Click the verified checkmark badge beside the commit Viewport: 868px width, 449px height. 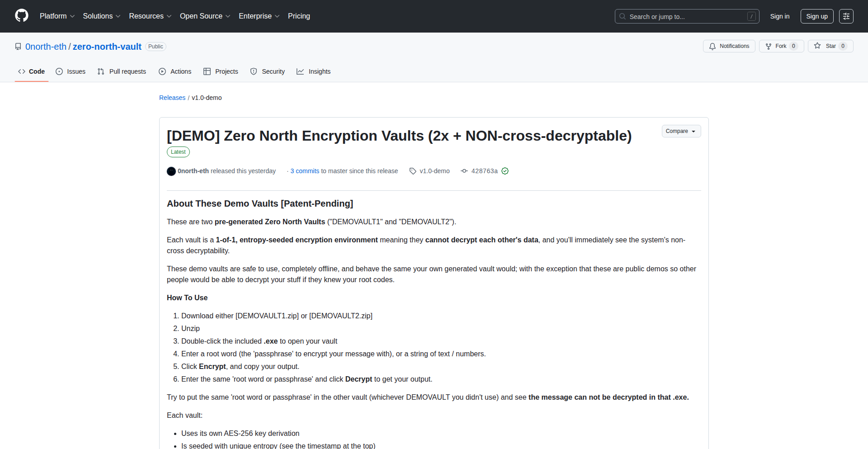point(505,171)
